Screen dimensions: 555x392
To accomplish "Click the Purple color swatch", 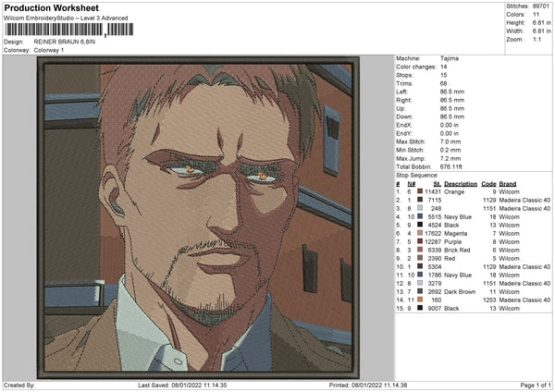I will 420,241.
